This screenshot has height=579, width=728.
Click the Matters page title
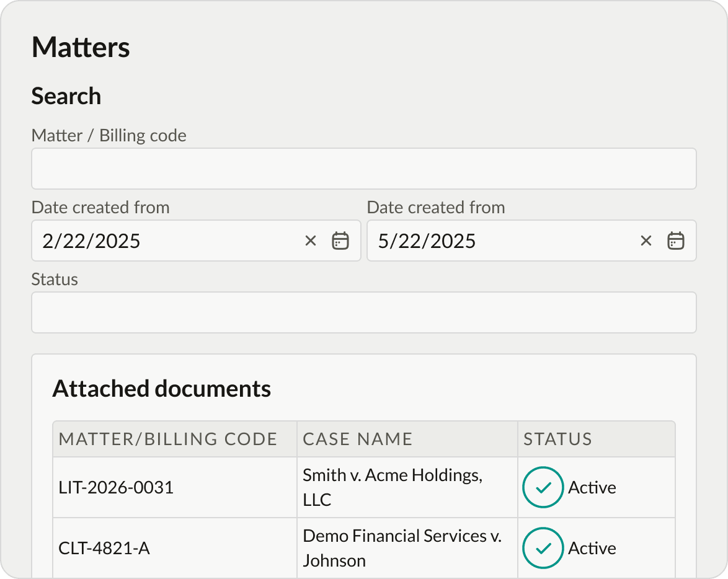81,47
